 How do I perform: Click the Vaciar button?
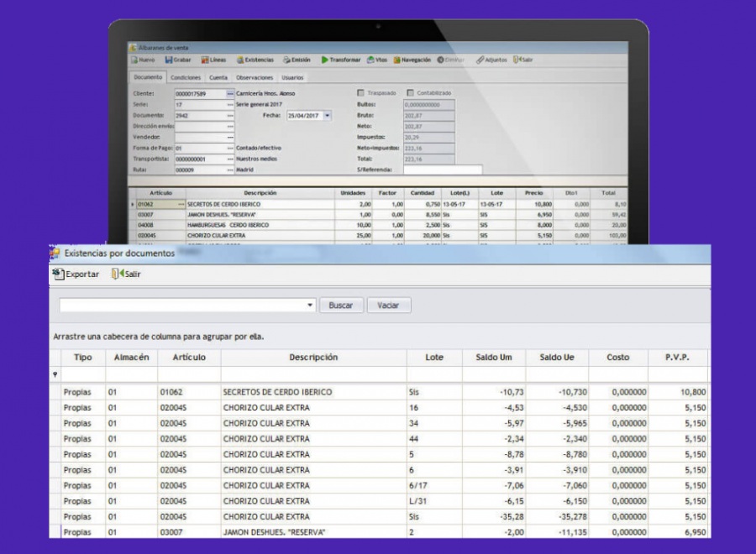click(389, 306)
